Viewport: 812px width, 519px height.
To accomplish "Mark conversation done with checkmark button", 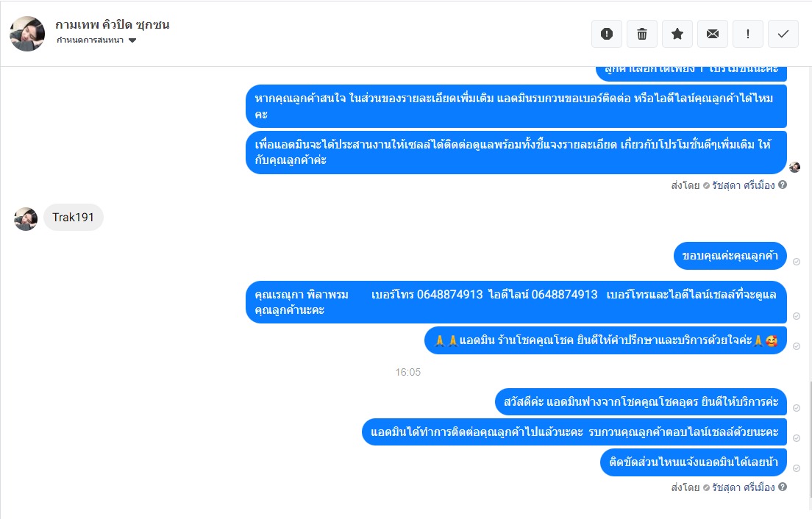I will 783,34.
